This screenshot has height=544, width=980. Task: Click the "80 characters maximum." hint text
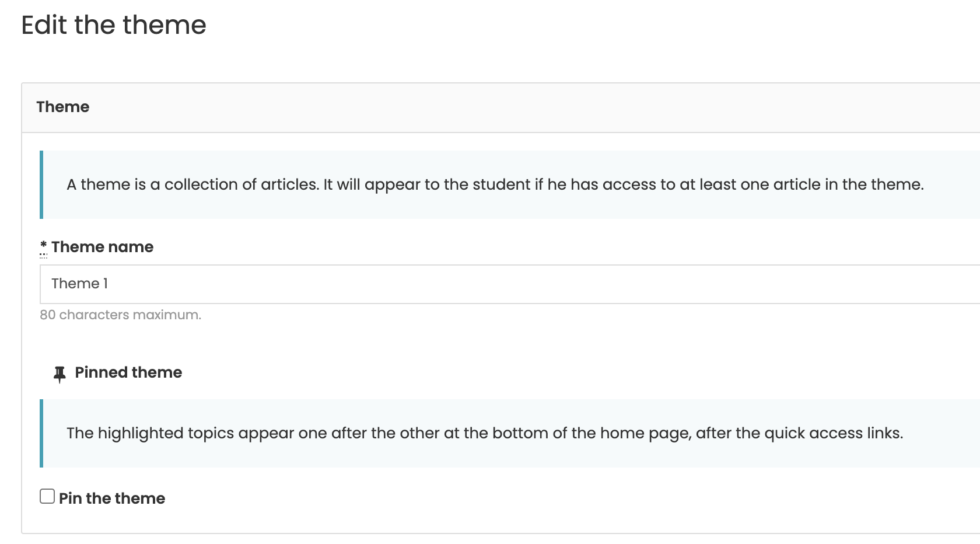[120, 315]
